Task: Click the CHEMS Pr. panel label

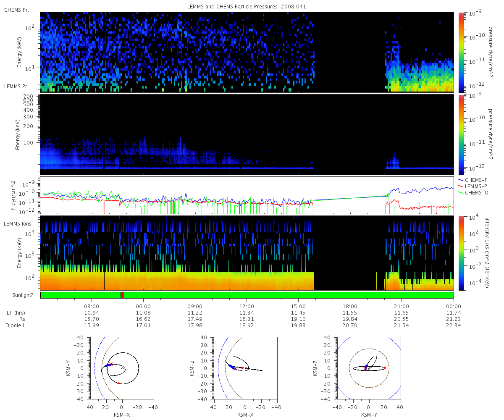Action: pyautogui.click(x=17, y=10)
